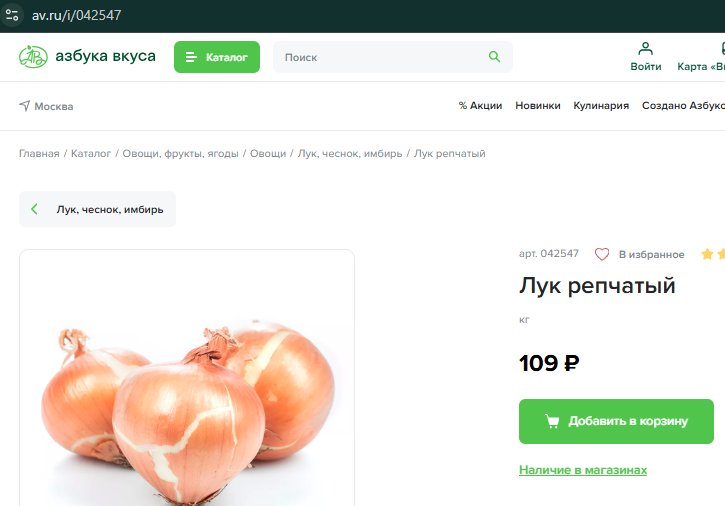Add product with Добавить в корзину button
Screen dimensions: 725x506
[x=616, y=421]
